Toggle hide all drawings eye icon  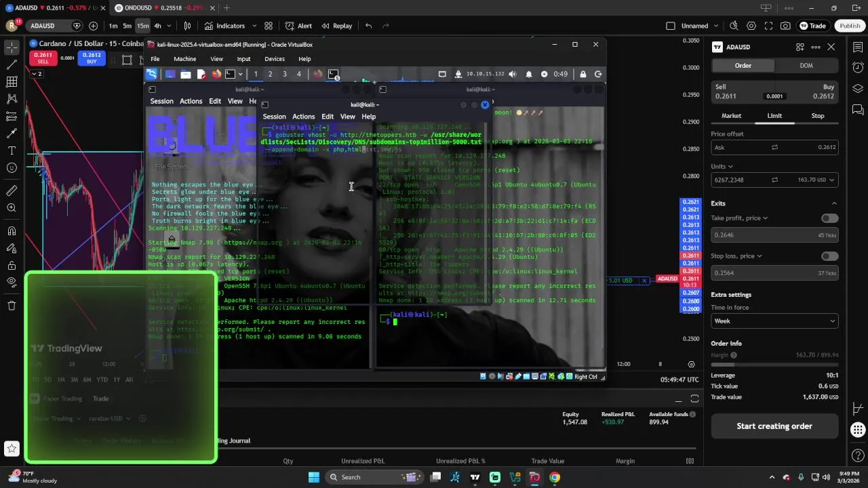[x=12, y=282]
